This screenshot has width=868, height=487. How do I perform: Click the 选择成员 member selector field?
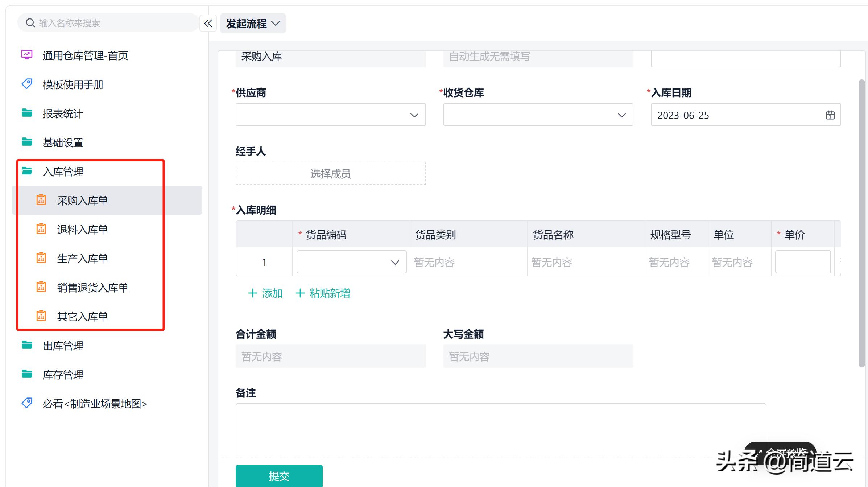[x=330, y=173]
